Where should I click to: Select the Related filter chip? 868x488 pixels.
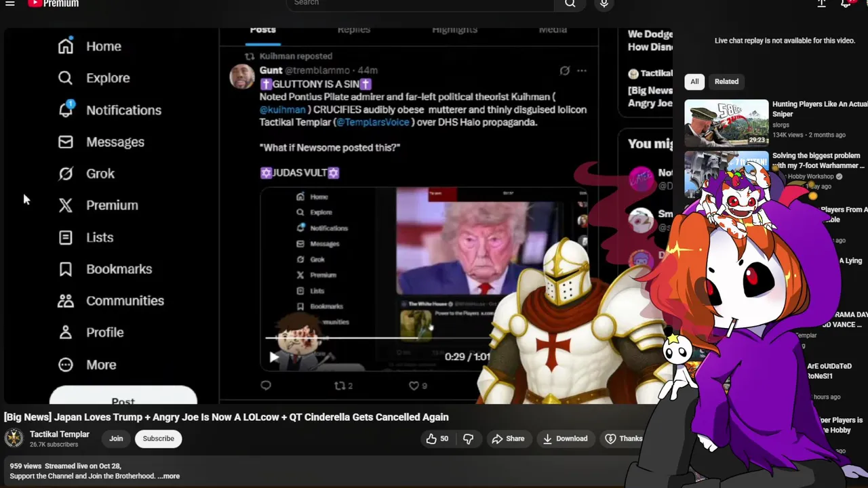point(726,81)
